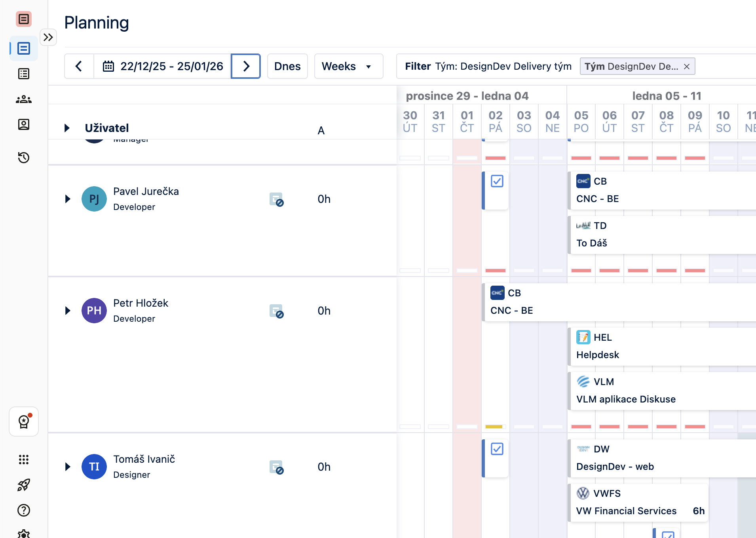Viewport: 756px width, 538px height.
Task: Click the achievements badge icon with notification
Action: point(24,422)
